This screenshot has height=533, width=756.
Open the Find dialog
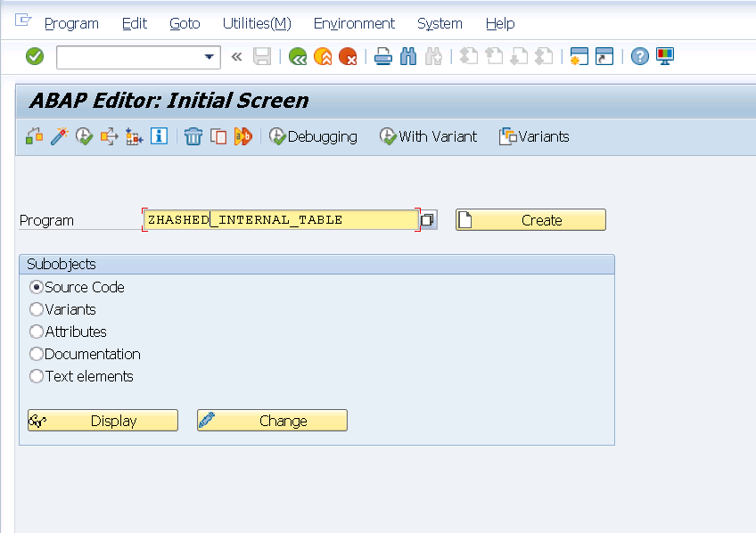(x=407, y=55)
